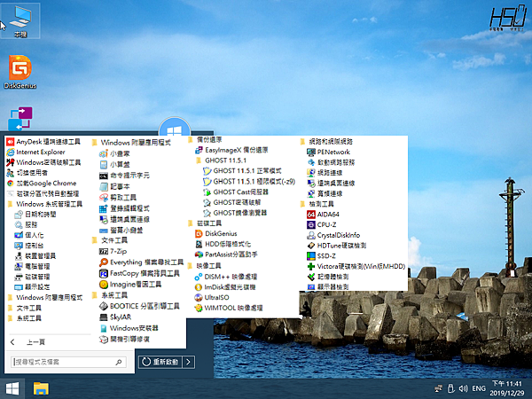Expand Windows accessories folder in left column

click(x=45, y=298)
